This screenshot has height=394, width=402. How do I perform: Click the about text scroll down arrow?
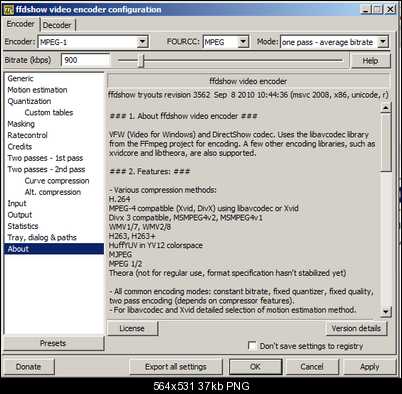pyautogui.click(x=386, y=312)
